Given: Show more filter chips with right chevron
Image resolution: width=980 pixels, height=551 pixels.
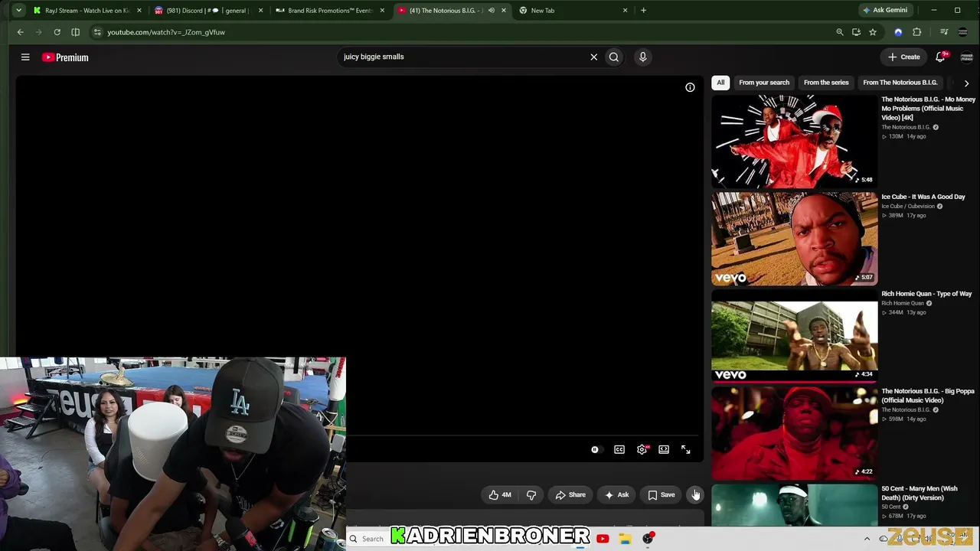Looking at the screenshot, I should point(966,83).
